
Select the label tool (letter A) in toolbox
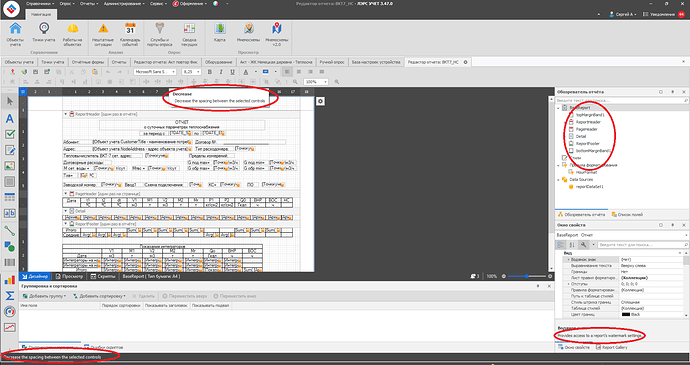coord(9,118)
